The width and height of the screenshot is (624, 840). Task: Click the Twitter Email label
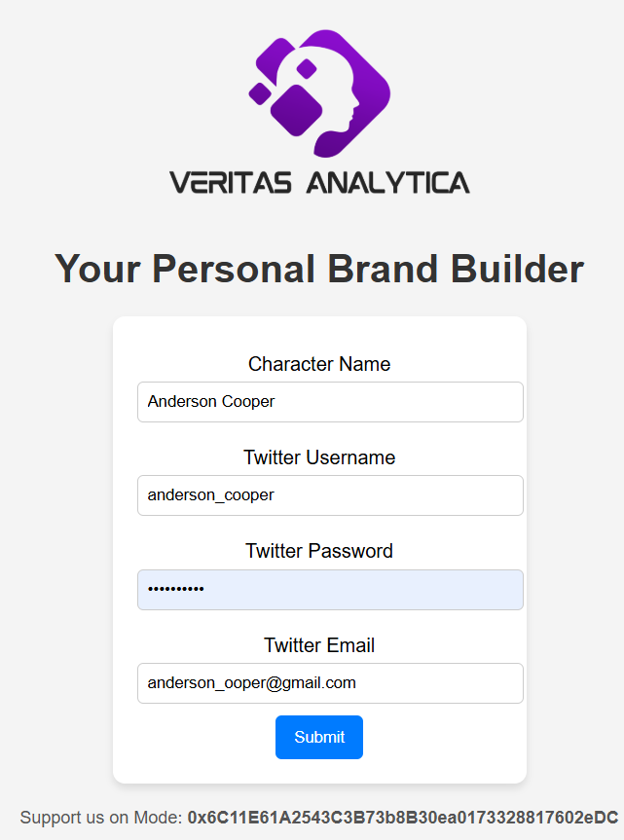coord(319,645)
